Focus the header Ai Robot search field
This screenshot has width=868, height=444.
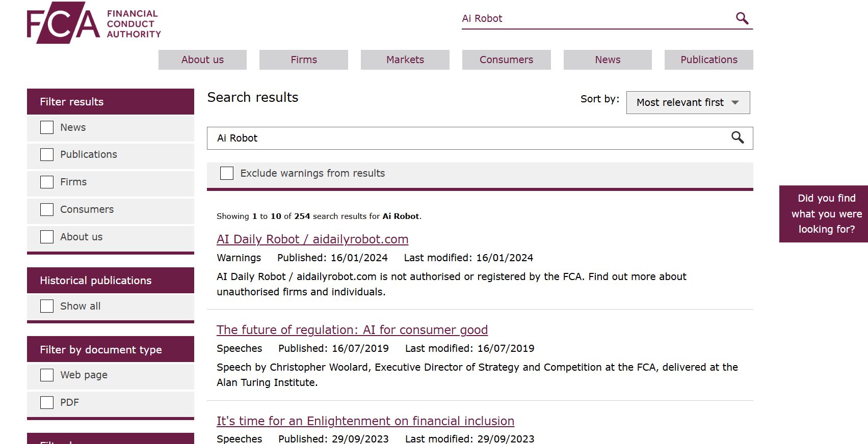tap(596, 19)
